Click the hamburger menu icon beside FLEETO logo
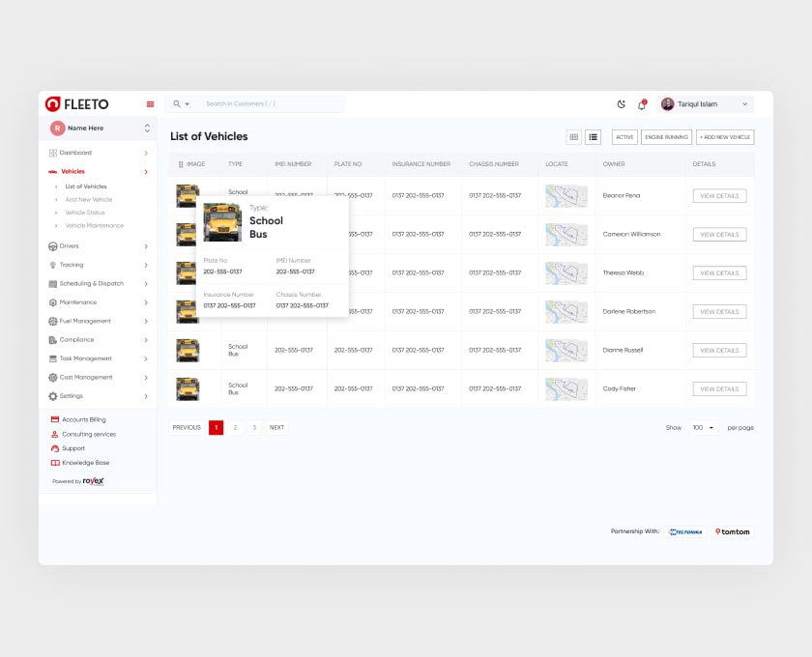 pyautogui.click(x=150, y=104)
